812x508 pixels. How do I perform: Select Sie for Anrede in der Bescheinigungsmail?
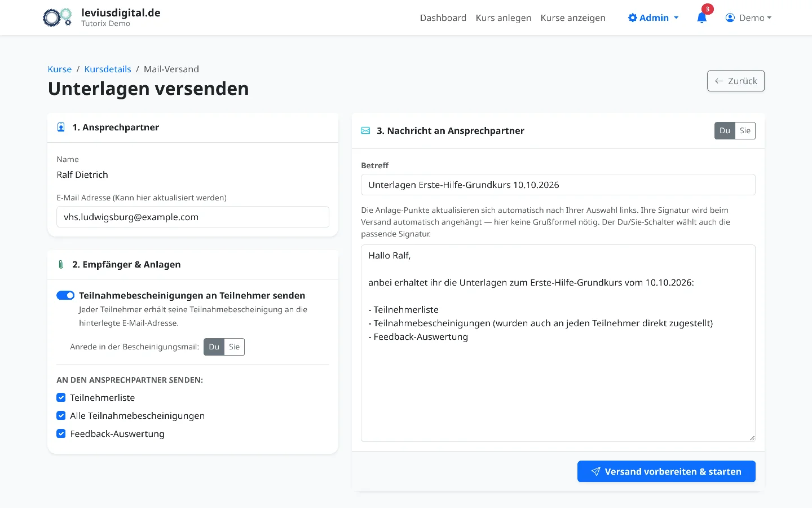pyautogui.click(x=235, y=347)
